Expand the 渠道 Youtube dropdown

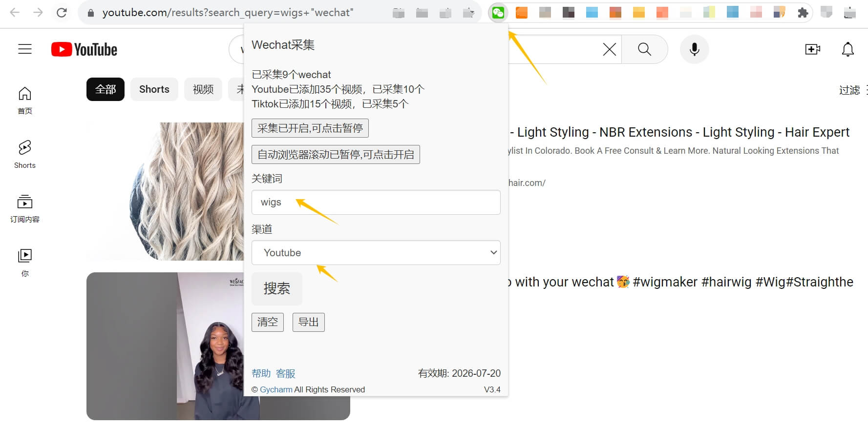[376, 253]
